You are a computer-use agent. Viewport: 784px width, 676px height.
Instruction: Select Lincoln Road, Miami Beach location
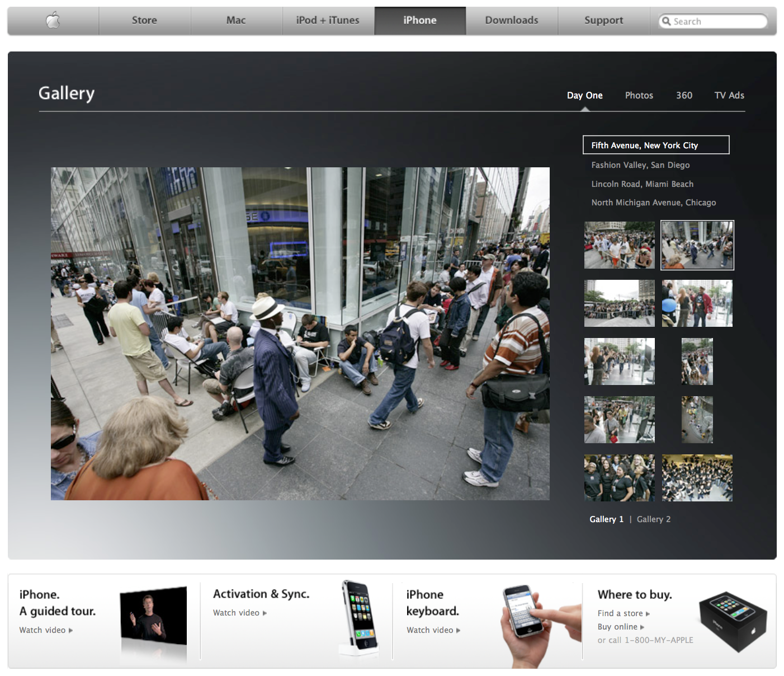[x=642, y=184]
